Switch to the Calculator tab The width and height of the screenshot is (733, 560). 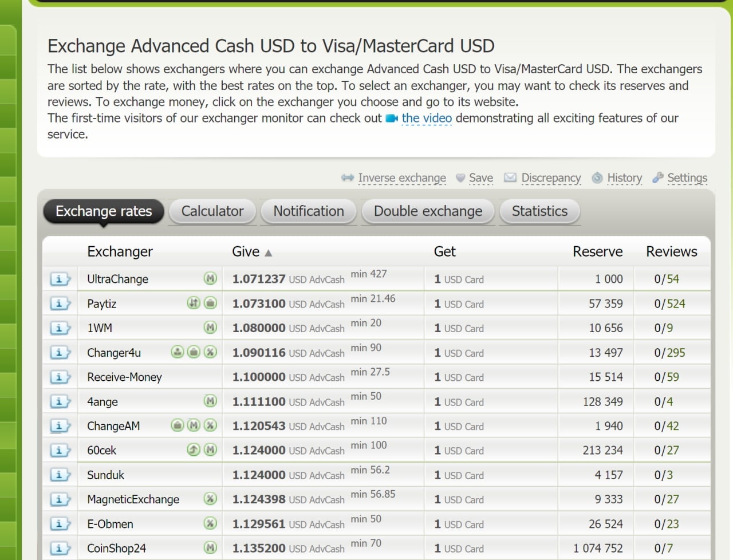(x=212, y=211)
